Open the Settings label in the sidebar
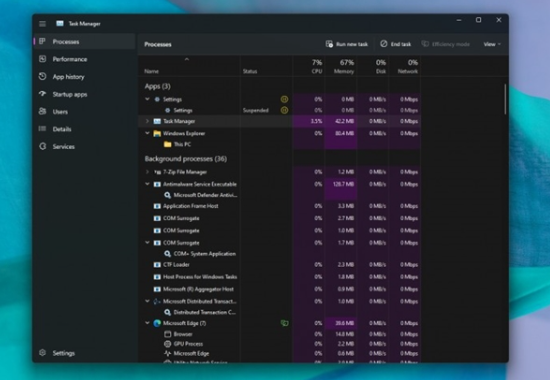Image resolution: width=550 pixels, height=380 pixels. [x=63, y=353]
